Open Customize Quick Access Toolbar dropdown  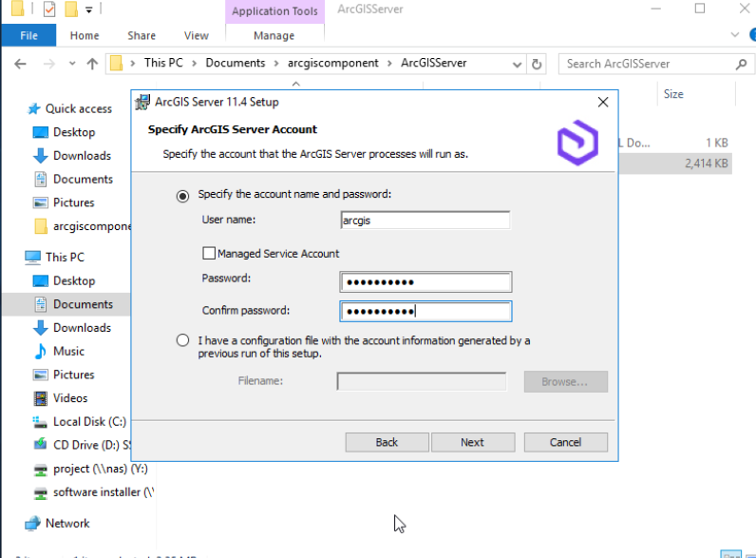click(x=88, y=10)
